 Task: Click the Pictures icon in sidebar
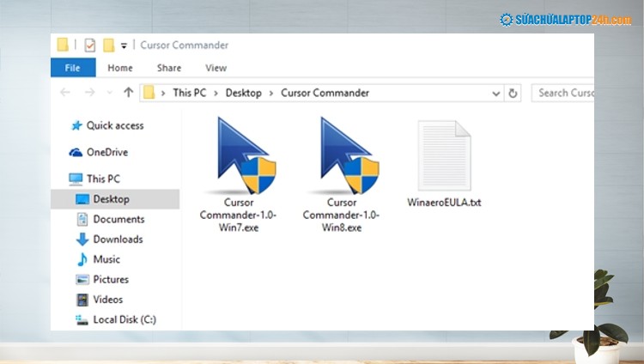coord(82,279)
